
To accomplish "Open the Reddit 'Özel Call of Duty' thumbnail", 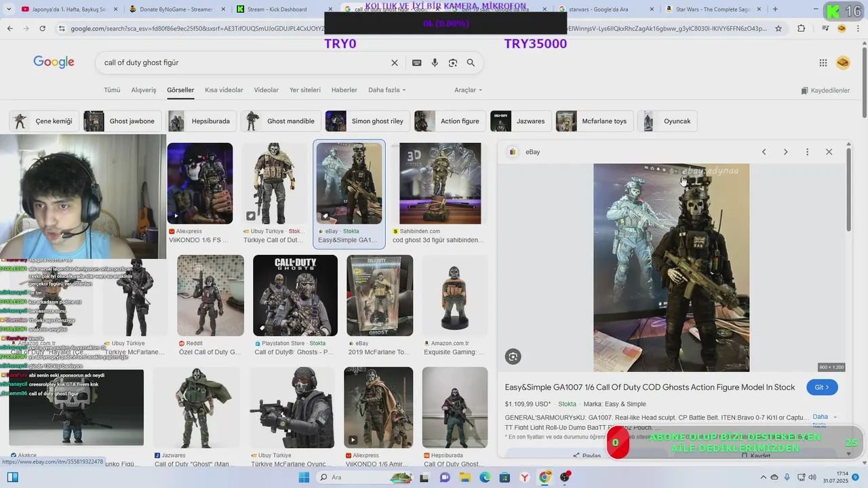I will tap(210, 296).
